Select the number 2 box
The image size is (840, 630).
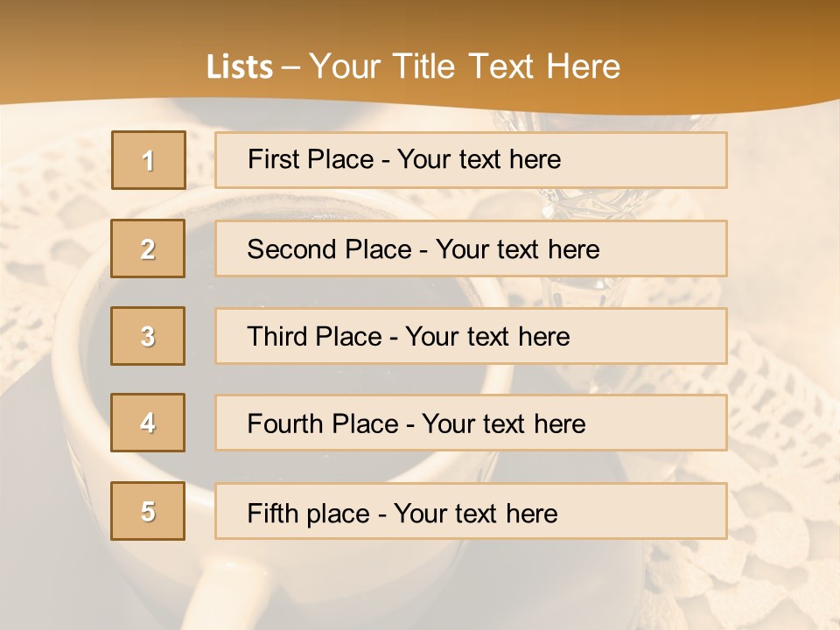coord(148,248)
